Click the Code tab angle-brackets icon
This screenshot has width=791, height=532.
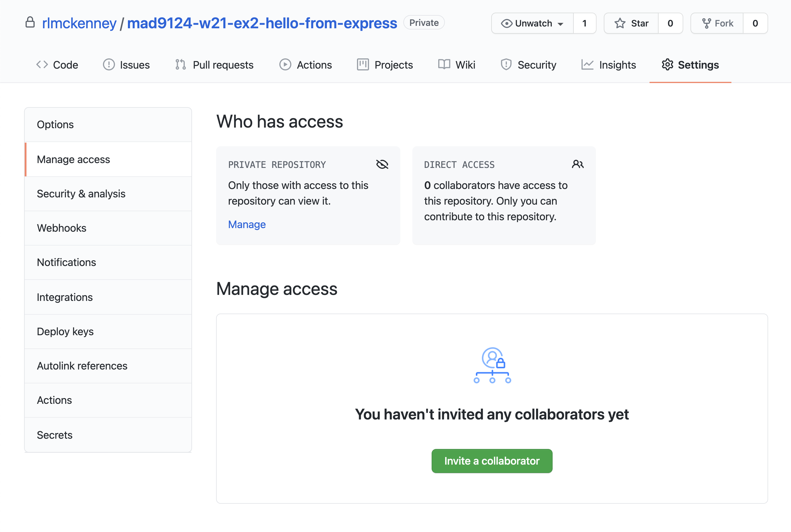tap(42, 64)
